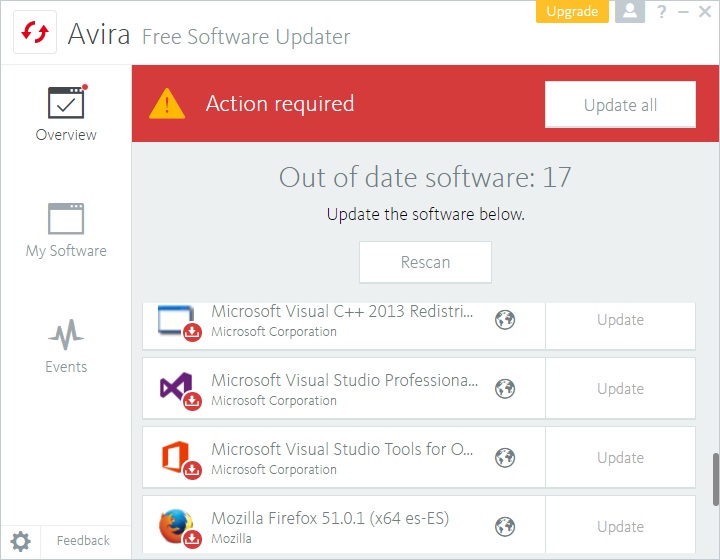Screen dimensions: 720x560
Task: Select the 'Mozilla Firefox 51.0.1 (x64 es-ES)' title
Action: coord(330,518)
